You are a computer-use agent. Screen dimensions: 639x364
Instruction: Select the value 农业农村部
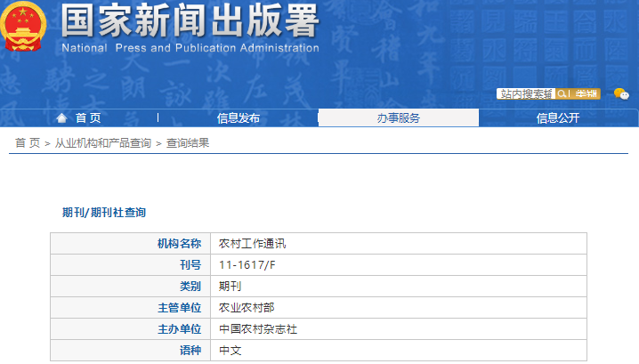coord(247,307)
